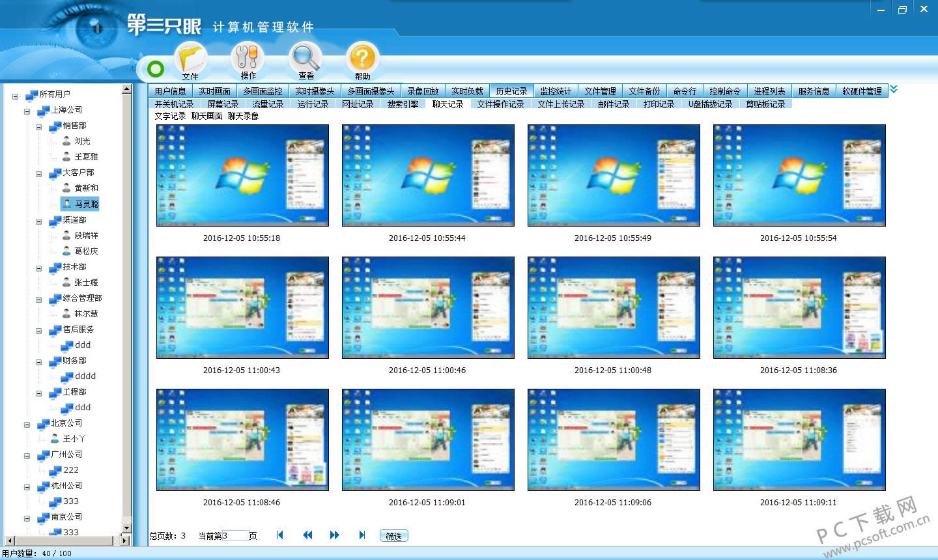Open the 开关机记录 sub-tab
This screenshot has width=938, height=560.
[x=174, y=104]
